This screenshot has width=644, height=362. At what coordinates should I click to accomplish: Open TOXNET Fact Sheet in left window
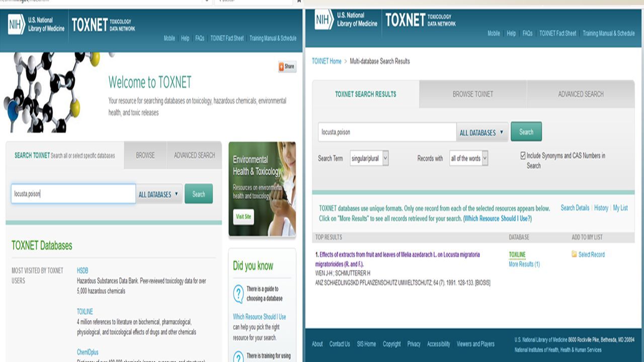point(227,38)
